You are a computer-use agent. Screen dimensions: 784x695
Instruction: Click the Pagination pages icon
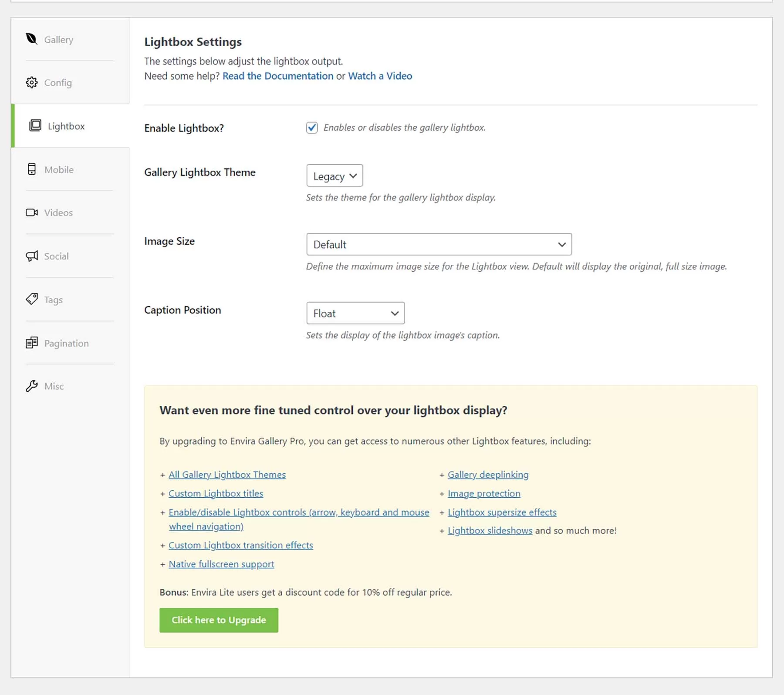[x=31, y=343]
